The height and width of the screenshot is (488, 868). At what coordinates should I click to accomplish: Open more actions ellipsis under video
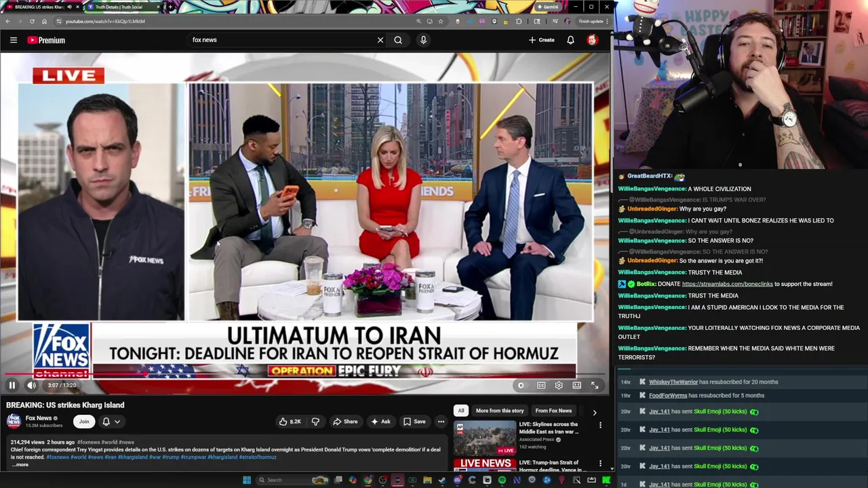point(441,422)
